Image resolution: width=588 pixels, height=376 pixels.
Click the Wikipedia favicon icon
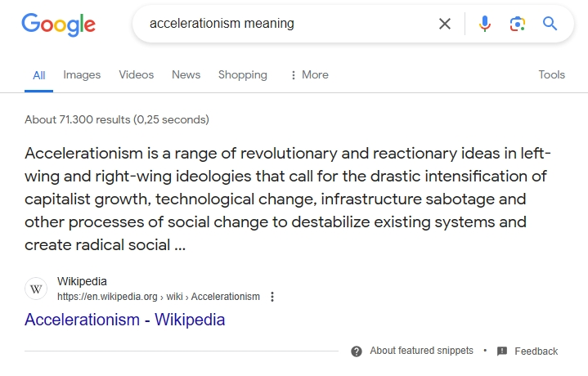(x=36, y=289)
